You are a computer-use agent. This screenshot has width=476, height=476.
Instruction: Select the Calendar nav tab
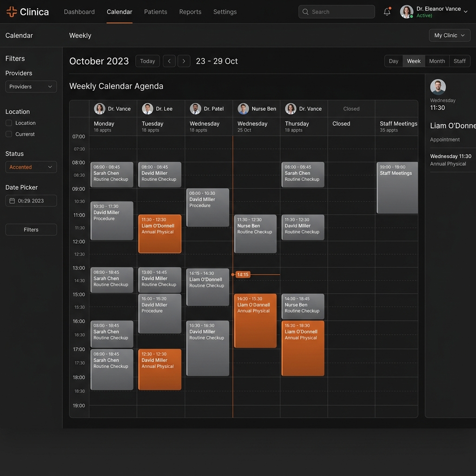click(119, 12)
